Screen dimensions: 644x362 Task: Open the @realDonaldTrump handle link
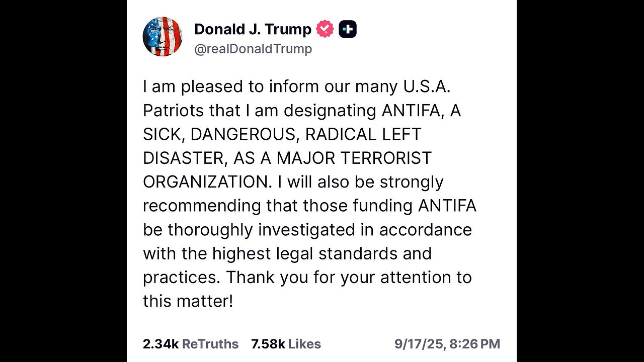click(x=253, y=49)
